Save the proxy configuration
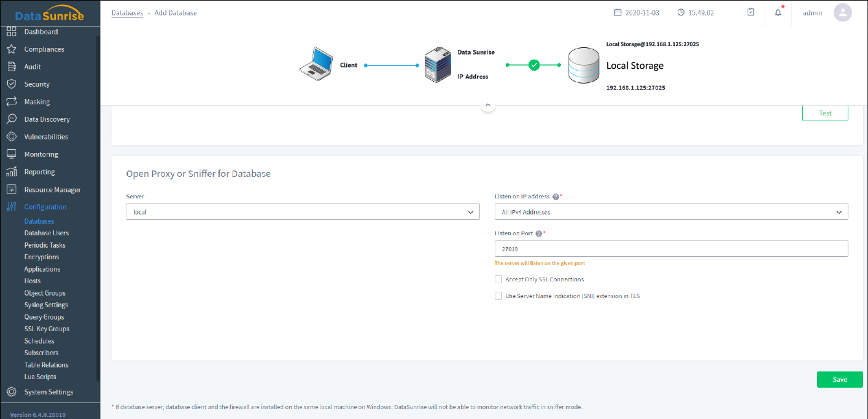The height and width of the screenshot is (419, 868). 839,379
